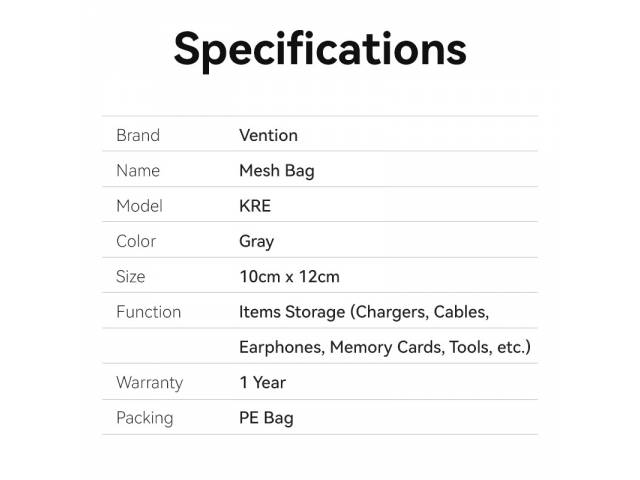Click the KRE model value
The height and width of the screenshot is (480, 640).
click(255, 206)
